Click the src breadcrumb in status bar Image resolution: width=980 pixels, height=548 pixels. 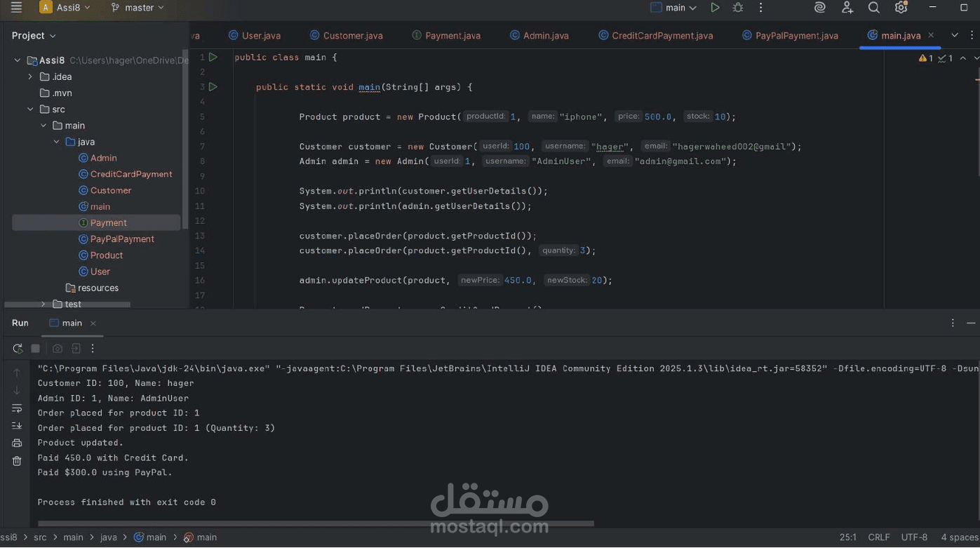[40, 537]
